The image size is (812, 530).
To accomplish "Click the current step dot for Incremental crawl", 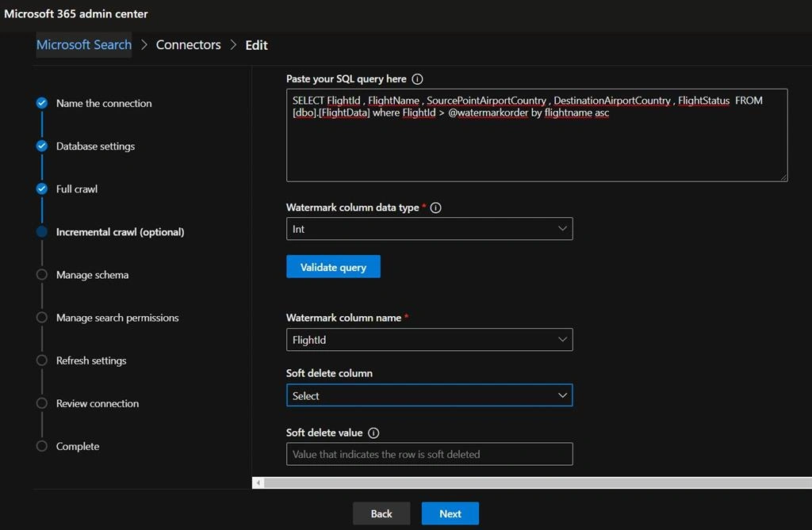I will pos(42,232).
